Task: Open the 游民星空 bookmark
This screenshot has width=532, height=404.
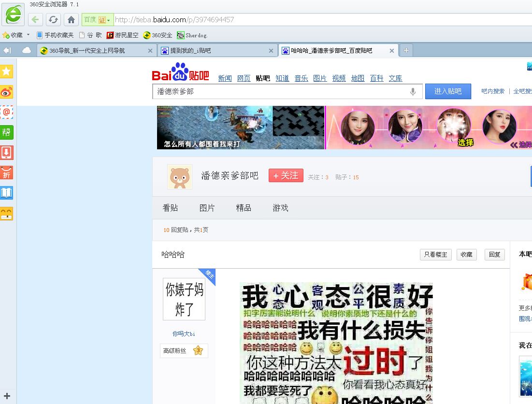Action: coord(122,35)
